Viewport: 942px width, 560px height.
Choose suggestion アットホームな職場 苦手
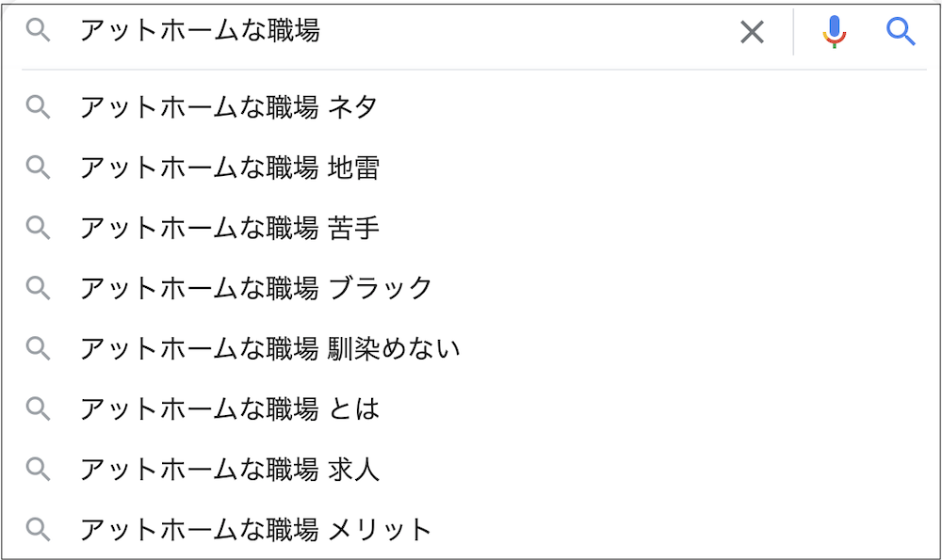click(x=471, y=228)
